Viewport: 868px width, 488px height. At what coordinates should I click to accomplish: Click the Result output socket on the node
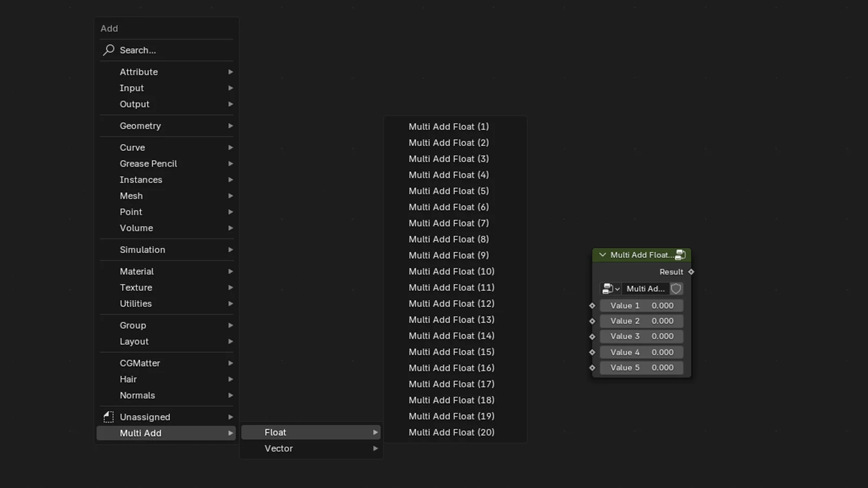pos(691,272)
